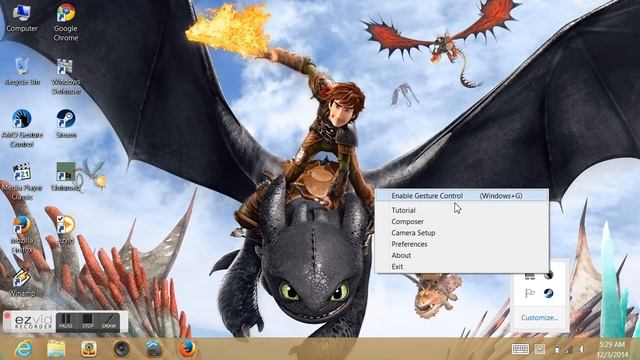
Task: Click the Customize... link in tray popup
Action: (539, 318)
